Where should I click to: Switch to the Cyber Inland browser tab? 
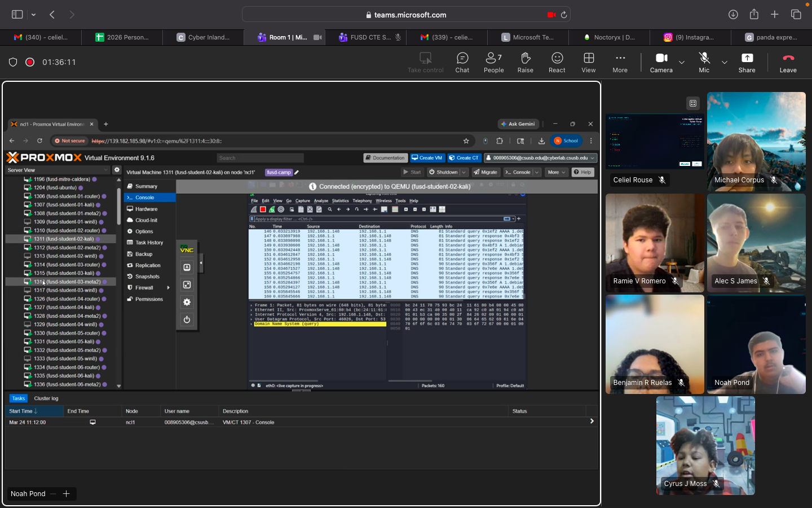tap(203, 37)
